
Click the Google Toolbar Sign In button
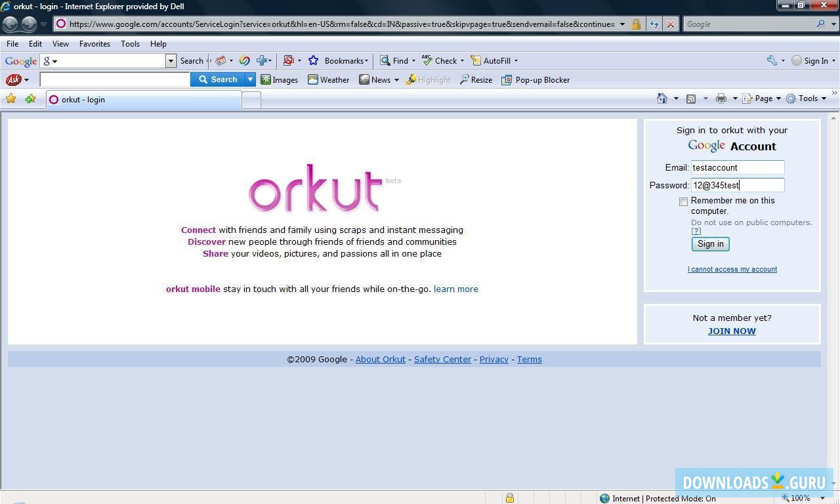[x=813, y=60]
